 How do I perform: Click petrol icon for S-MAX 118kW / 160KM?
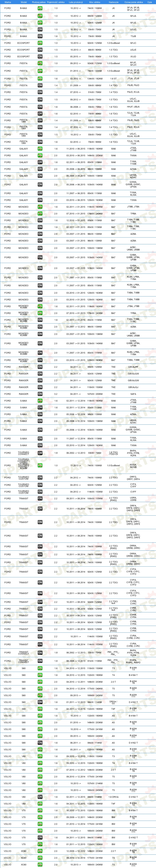click(x=40, y=401)
